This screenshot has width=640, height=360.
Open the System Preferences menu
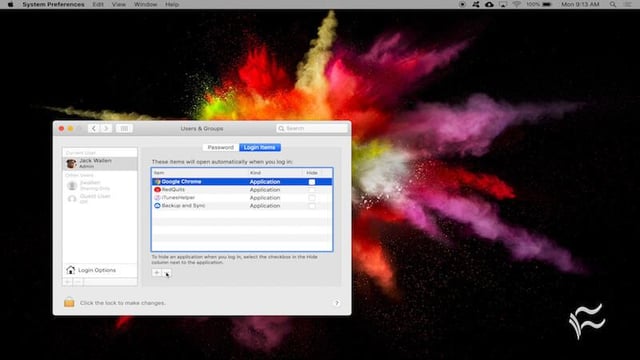tap(53, 4)
